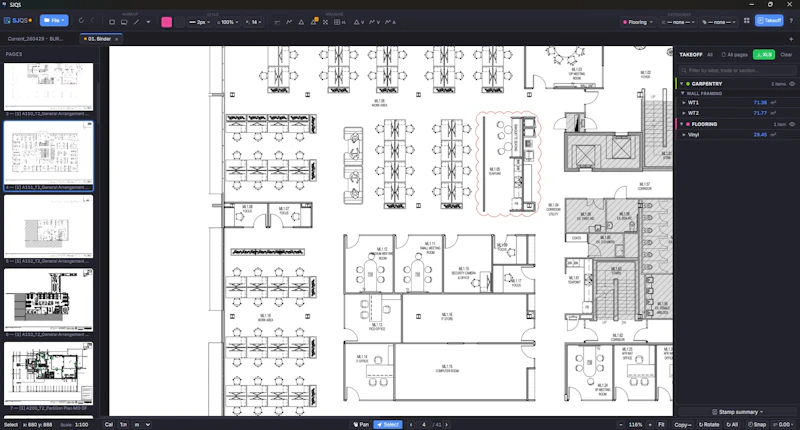Click the SJQS logo in toolbar
The height and width of the screenshot is (430, 800).
tap(18, 20)
